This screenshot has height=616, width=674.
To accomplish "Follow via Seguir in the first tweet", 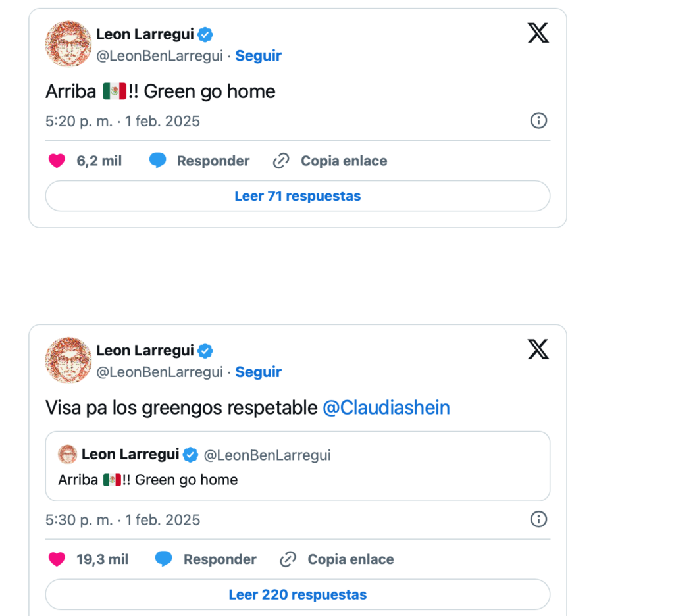I will click(258, 55).
